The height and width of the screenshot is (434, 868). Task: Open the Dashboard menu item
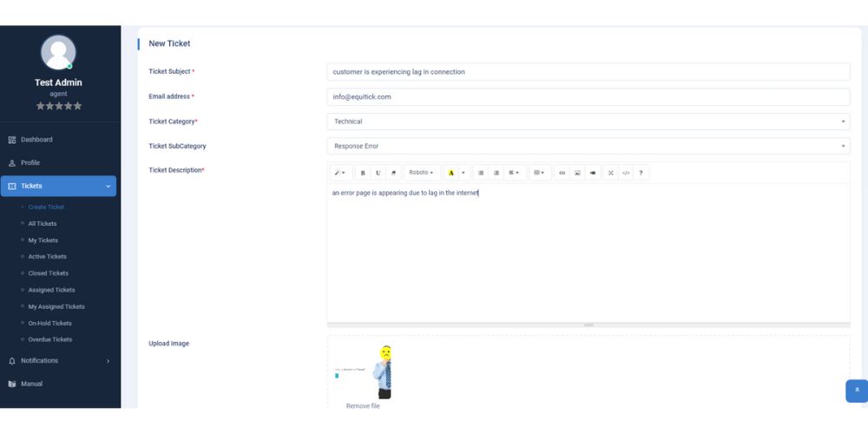pos(36,140)
